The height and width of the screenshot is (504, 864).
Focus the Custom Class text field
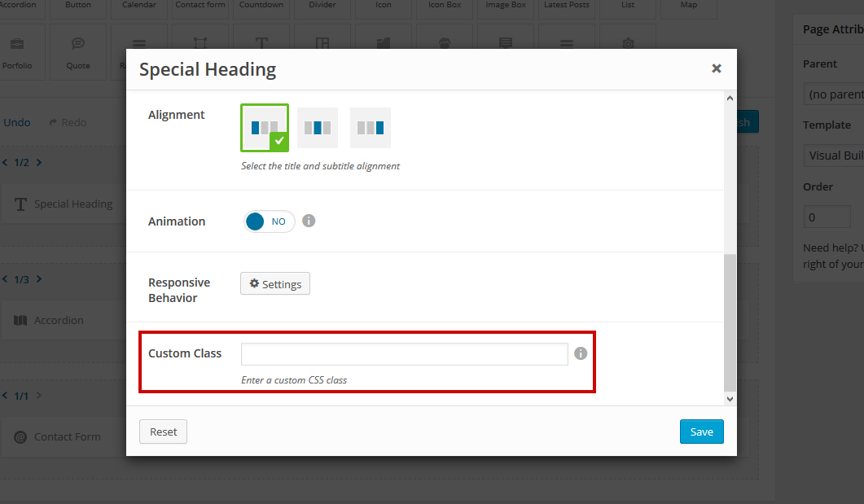[405, 354]
